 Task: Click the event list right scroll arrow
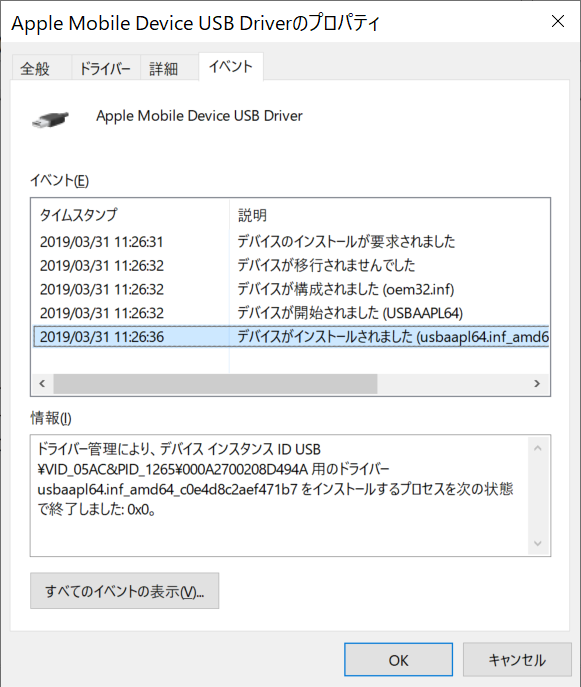(537, 384)
